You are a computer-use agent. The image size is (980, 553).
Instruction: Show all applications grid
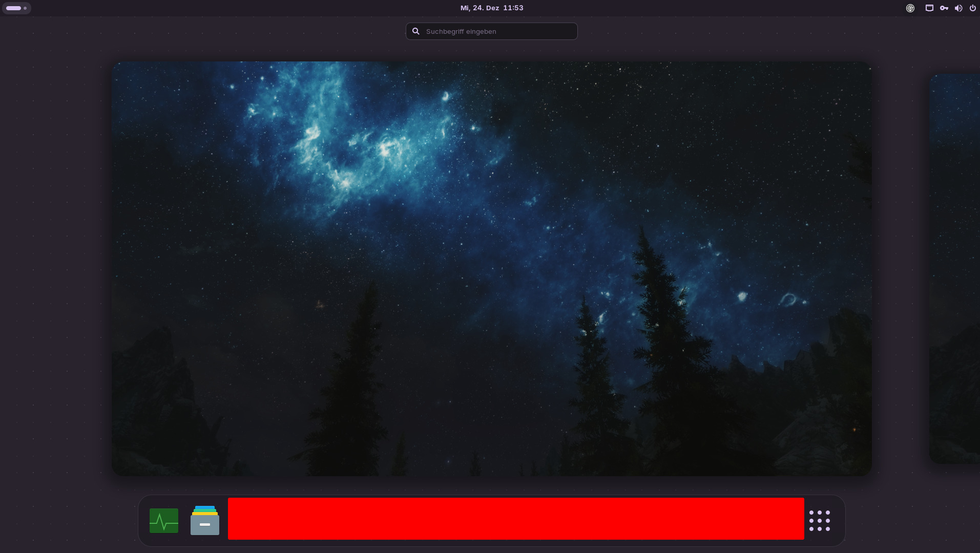(x=819, y=521)
